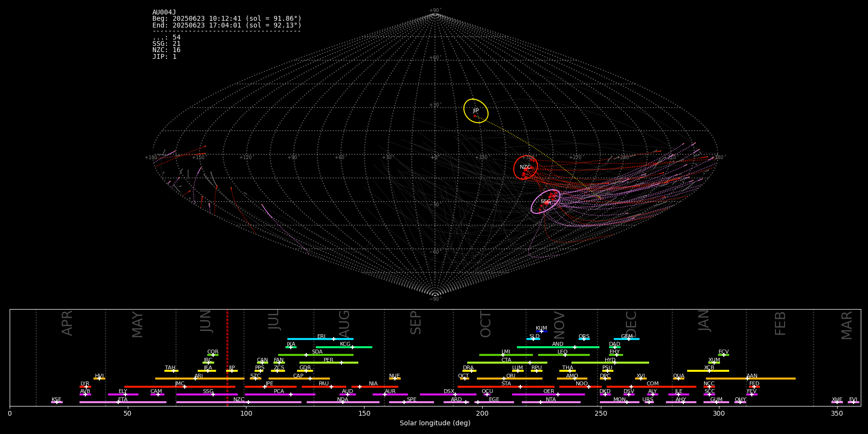Click the pink SSG radiant ellipse on sky map
868x434 pixels.
[x=546, y=202]
